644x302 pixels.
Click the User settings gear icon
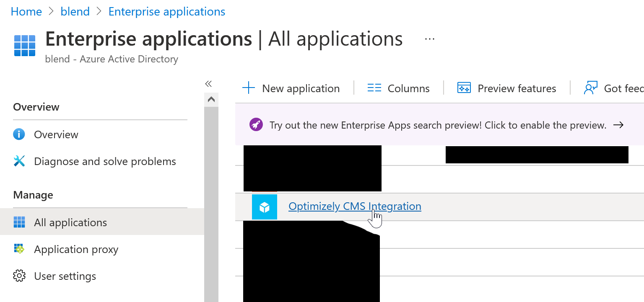click(19, 276)
